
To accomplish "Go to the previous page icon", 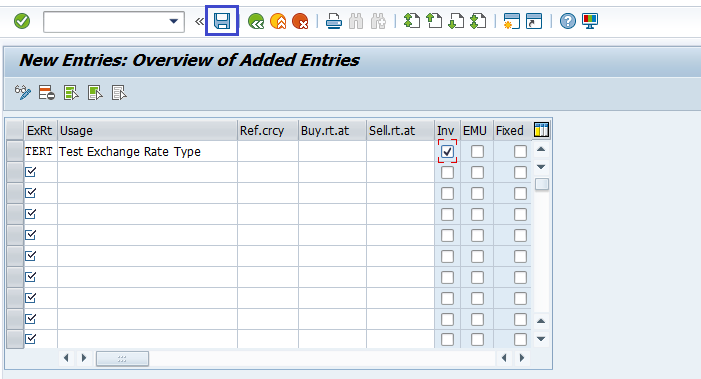I will click(x=434, y=21).
